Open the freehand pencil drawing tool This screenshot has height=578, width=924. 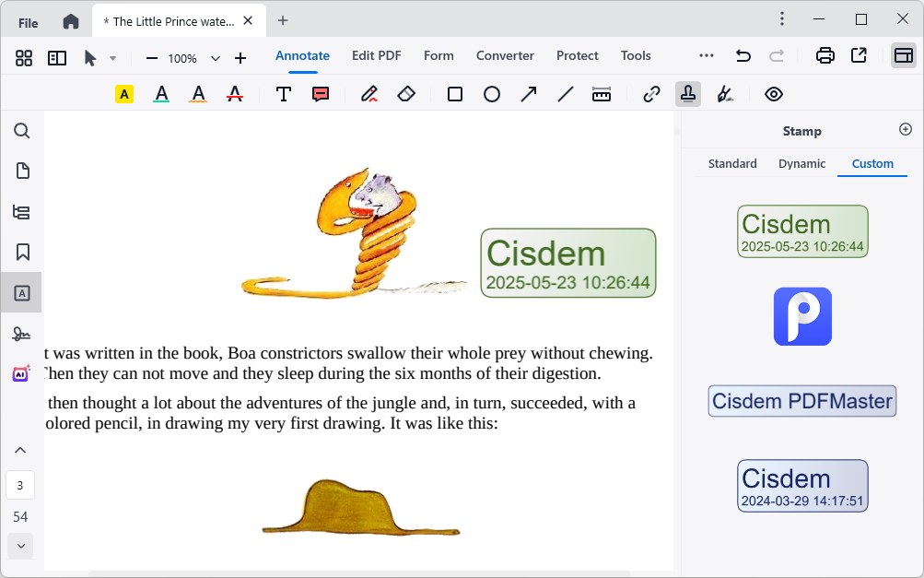[368, 93]
